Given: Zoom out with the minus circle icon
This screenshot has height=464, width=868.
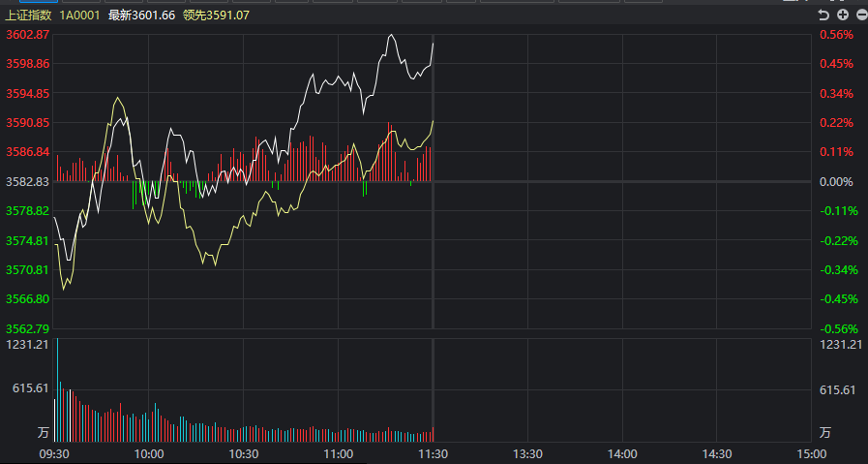Looking at the screenshot, I should 861,15.
